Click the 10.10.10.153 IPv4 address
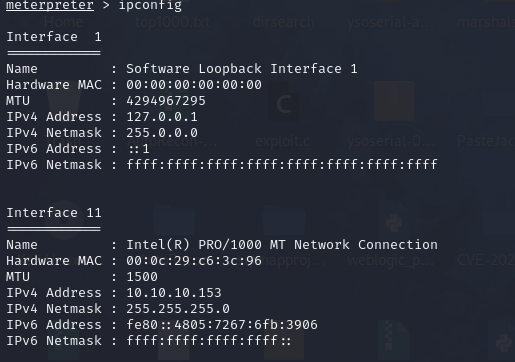 174,293
